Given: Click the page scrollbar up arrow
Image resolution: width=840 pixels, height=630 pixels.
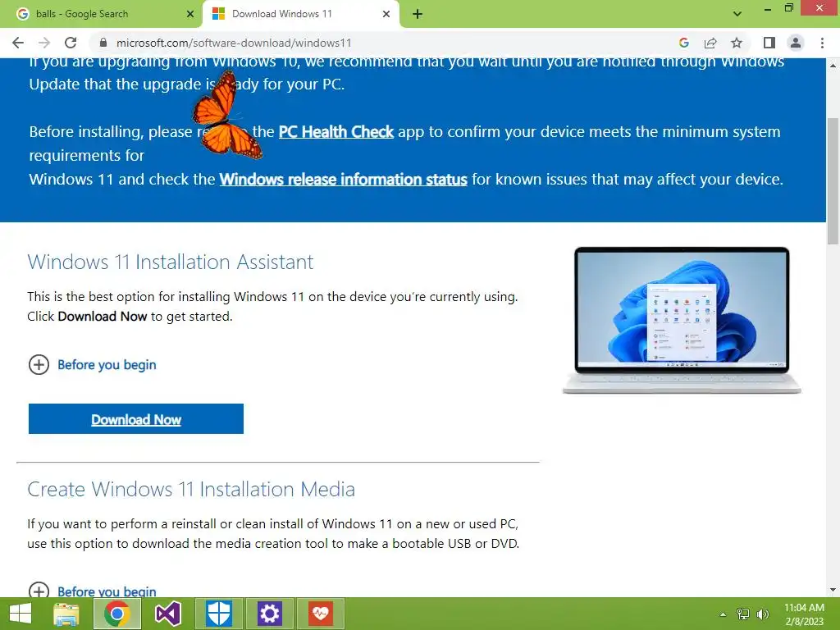Looking at the screenshot, I should pyautogui.click(x=833, y=66).
